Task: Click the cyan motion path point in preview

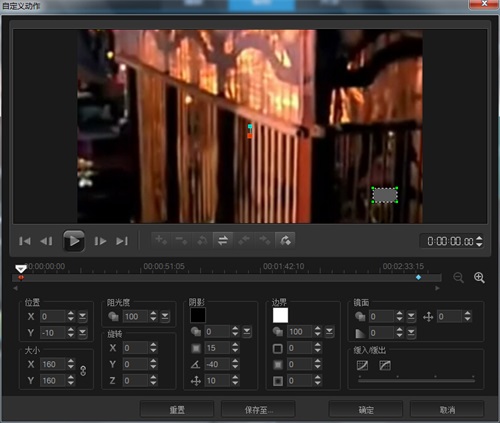Action: coord(250,126)
